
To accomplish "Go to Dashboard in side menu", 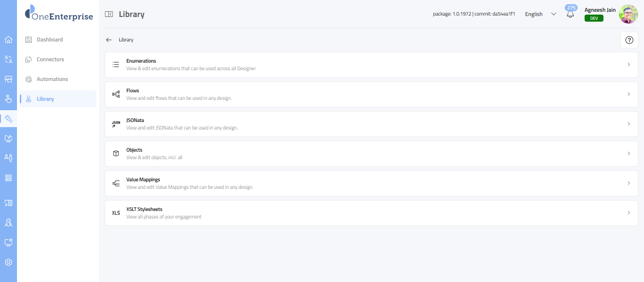I will point(50,40).
